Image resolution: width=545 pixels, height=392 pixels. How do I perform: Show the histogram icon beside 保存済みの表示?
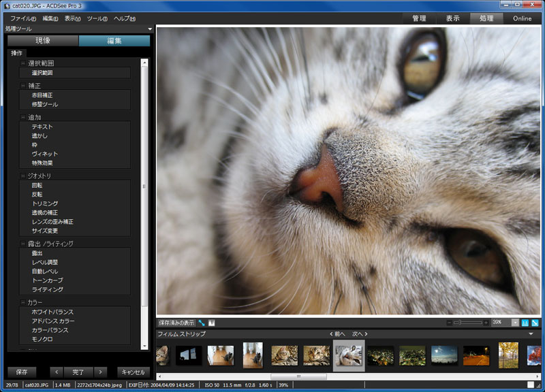pos(212,323)
